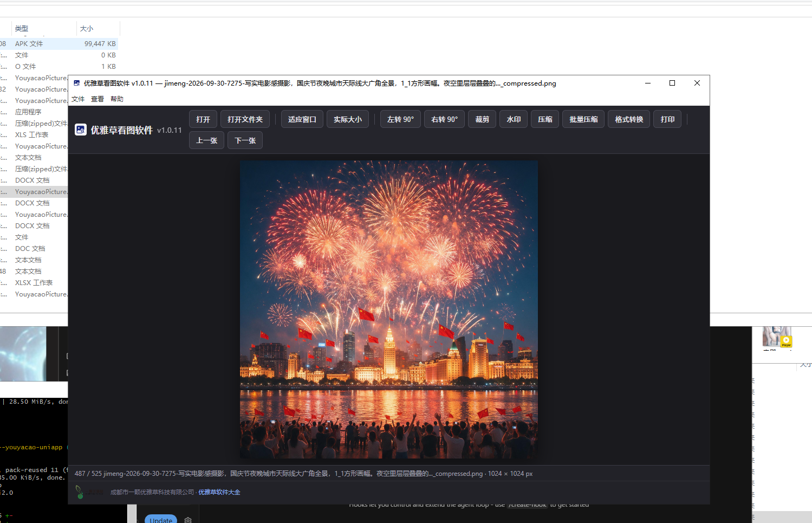Show the image at 实际大小
This screenshot has width=812, height=523.
(348, 119)
